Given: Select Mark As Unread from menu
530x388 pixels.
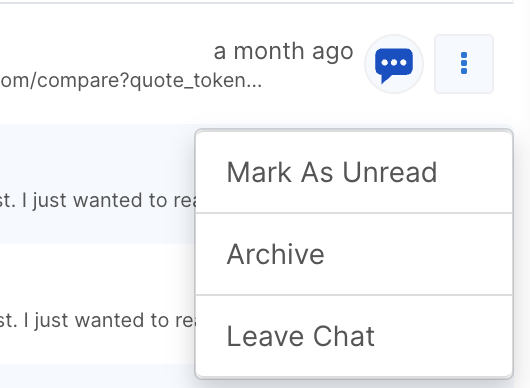Looking at the screenshot, I should pyautogui.click(x=354, y=172).
